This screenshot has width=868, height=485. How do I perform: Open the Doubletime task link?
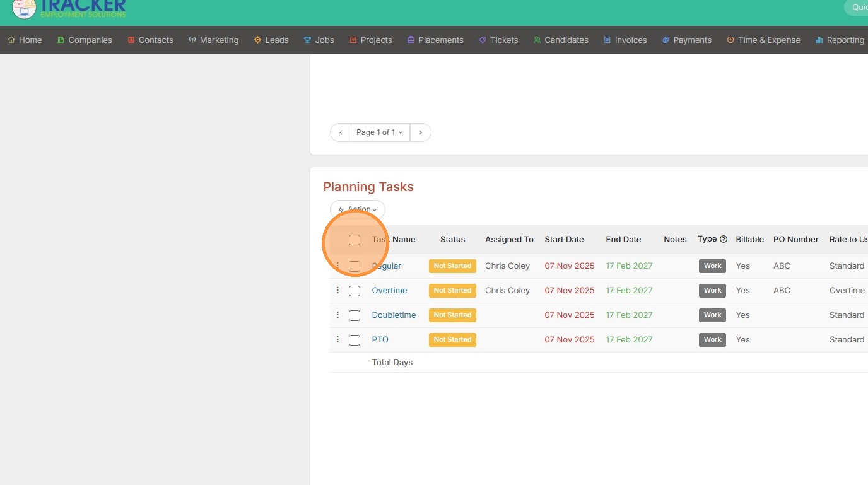click(x=394, y=315)
